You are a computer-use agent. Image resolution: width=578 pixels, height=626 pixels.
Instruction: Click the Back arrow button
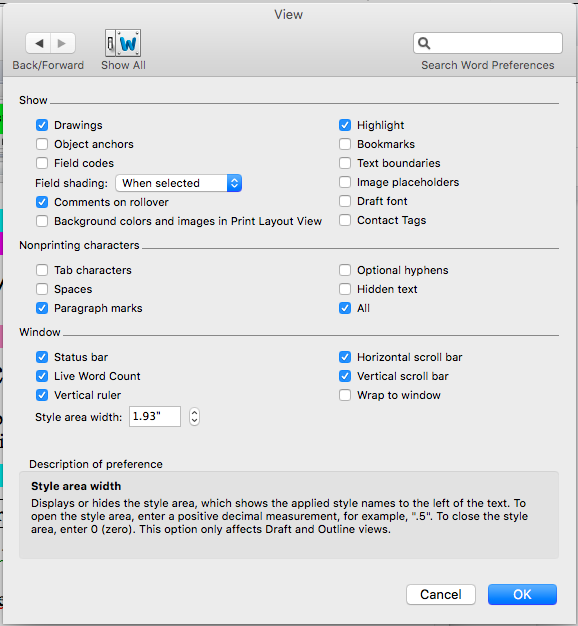(x=38, y=43)
